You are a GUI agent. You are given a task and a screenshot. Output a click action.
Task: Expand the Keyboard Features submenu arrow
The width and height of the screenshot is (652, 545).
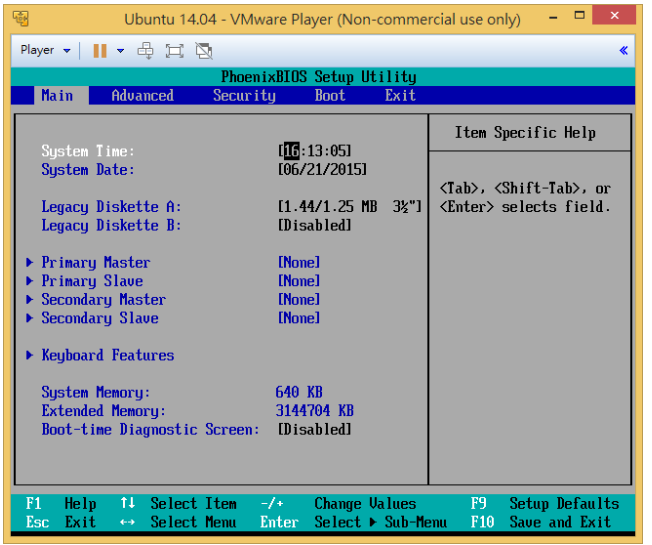[x=29, y=355]
